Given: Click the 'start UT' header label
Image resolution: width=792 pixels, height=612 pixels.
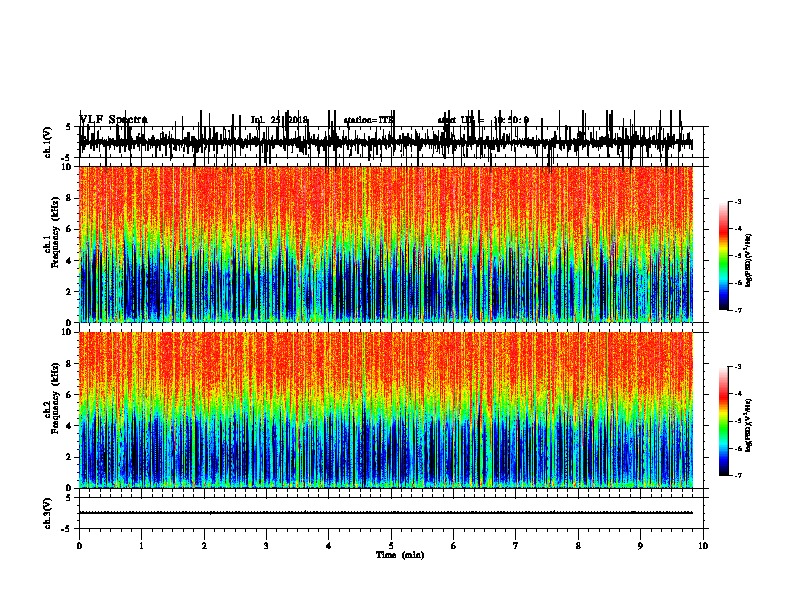Looking at the screenshot, I should point(455,120).
